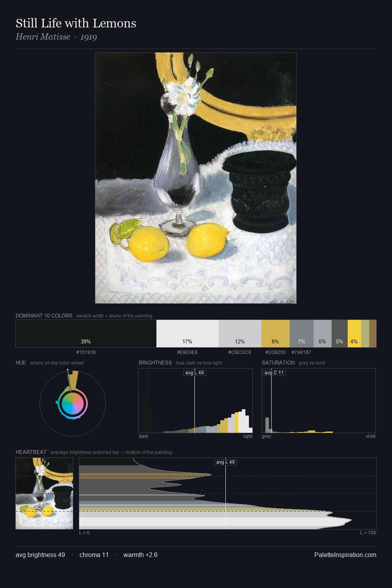Click the hue color wheel
Screen dimensions: 392x588
(73, 403)
